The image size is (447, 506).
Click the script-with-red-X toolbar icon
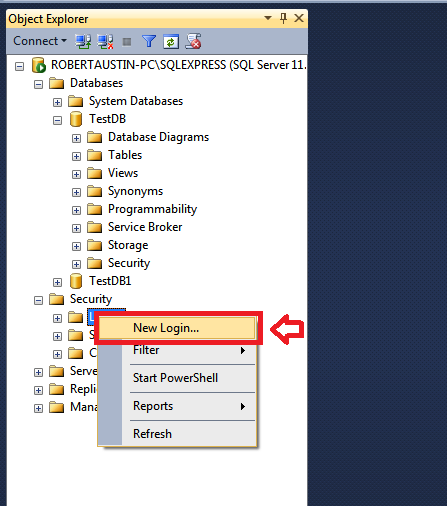click(x=193, y=41)
